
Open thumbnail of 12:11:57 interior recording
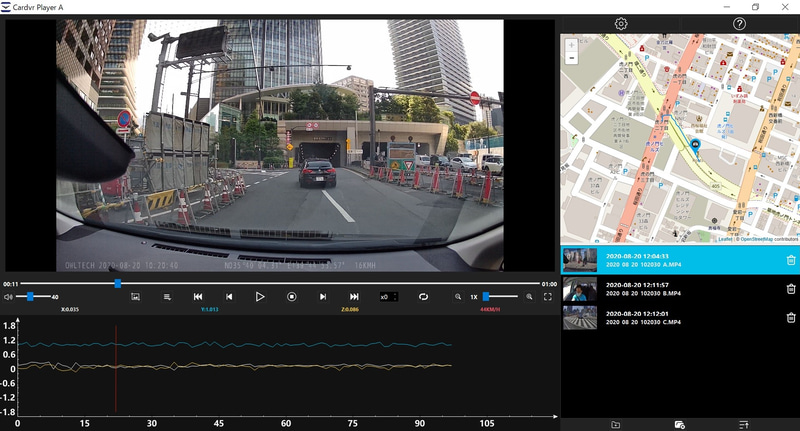(x=580, y=289)
